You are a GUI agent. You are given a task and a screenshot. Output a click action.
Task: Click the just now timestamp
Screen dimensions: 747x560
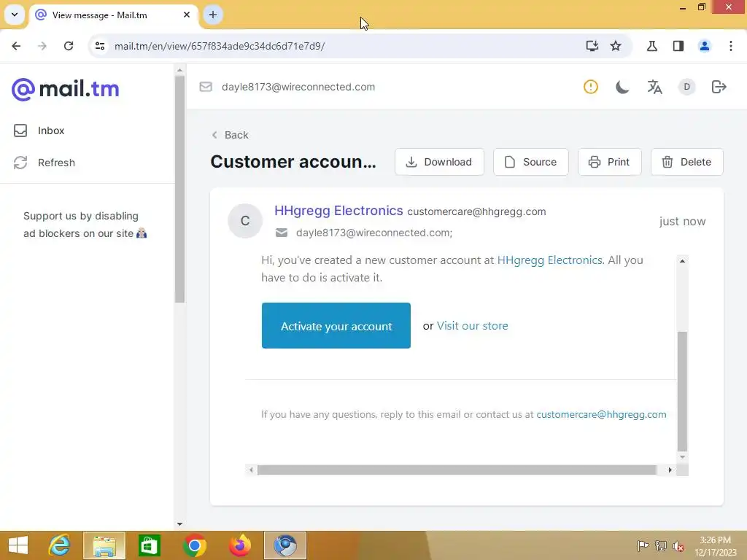(x=682, y=222)
